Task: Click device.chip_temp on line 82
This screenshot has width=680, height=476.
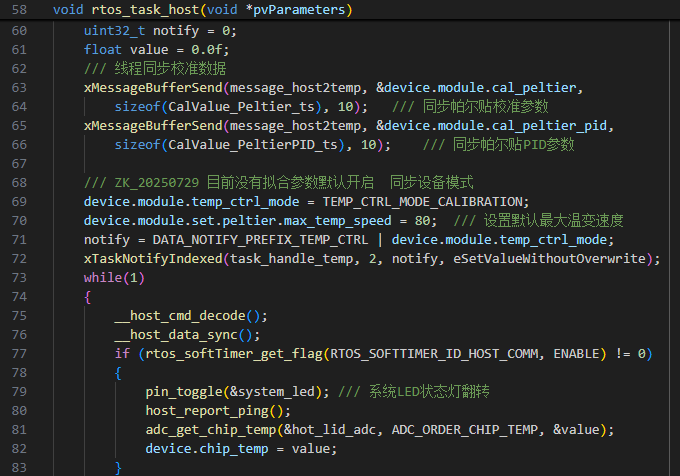Action: click(207, 449)
